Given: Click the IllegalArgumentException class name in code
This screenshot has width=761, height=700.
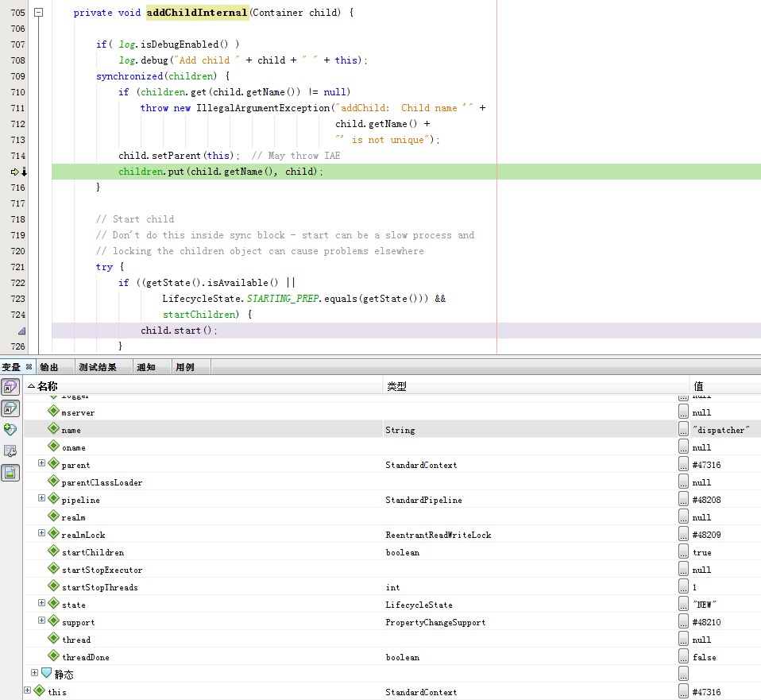Looking at the screenshot, I should (x=263, y=108).
